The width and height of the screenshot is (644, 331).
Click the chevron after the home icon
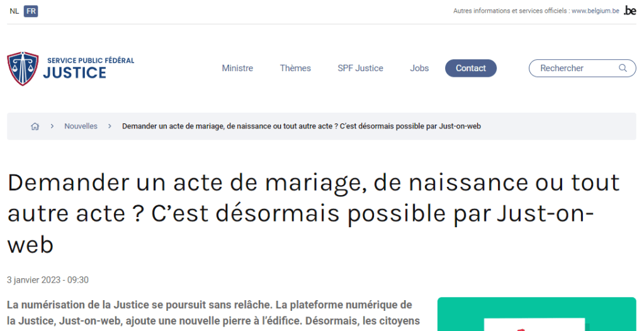pyautogui.click(x=52, y=126)
